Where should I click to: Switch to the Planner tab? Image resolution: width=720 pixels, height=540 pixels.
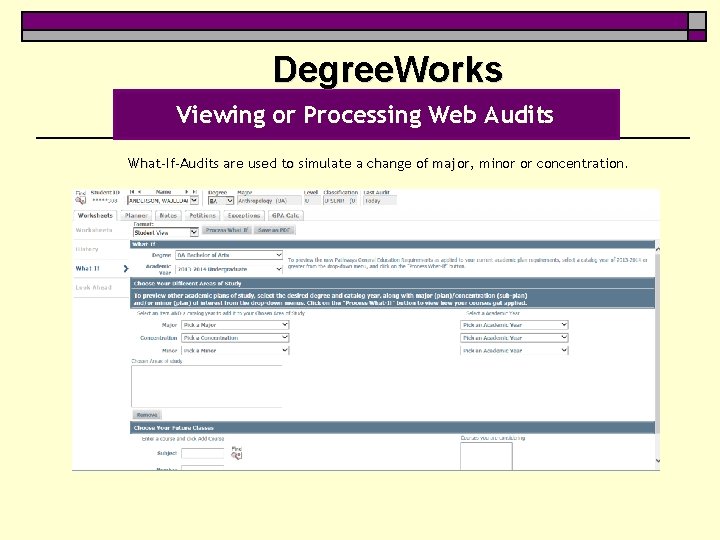136,215
